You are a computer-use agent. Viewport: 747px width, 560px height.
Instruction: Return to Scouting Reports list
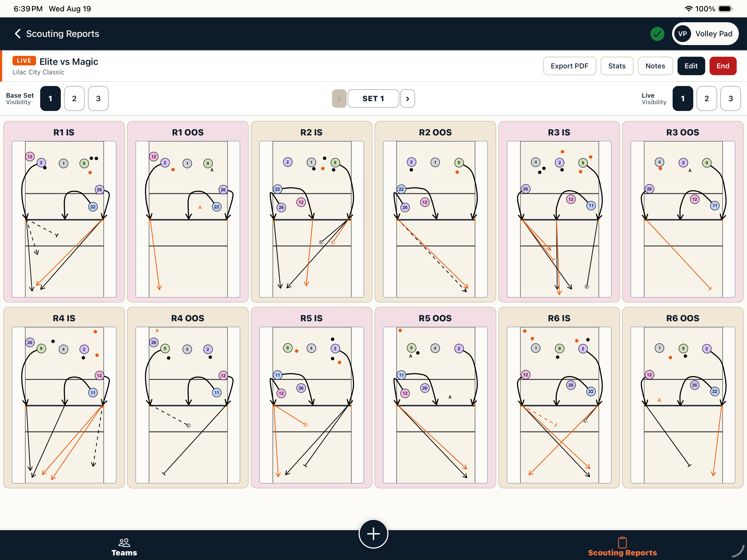(57, 34)
